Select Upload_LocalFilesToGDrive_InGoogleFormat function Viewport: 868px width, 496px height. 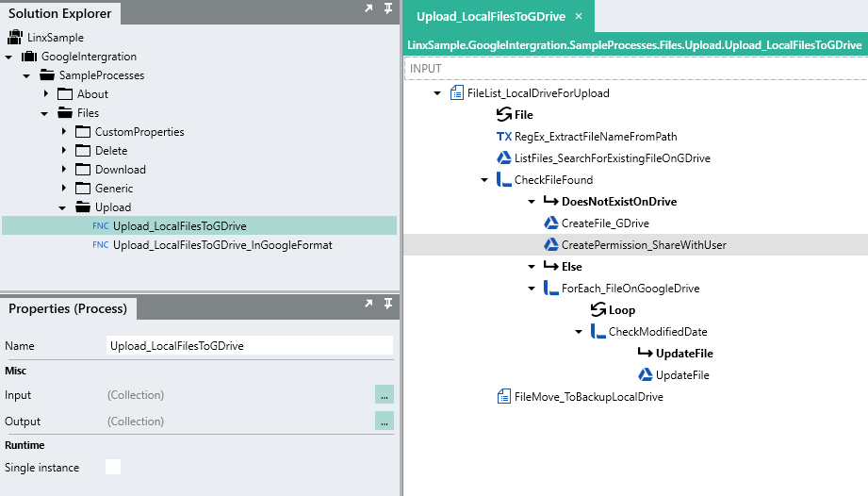(x=222, y=244)
